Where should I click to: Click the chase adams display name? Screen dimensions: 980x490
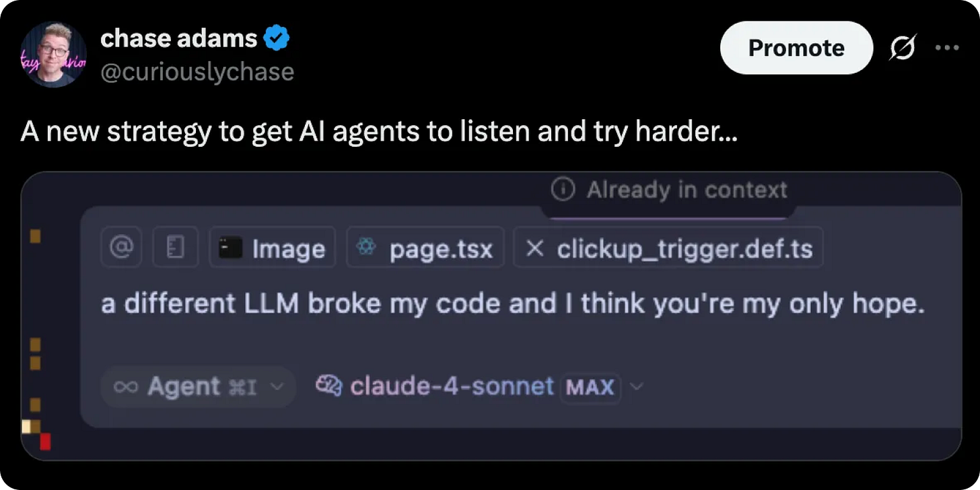click(179, 39)
